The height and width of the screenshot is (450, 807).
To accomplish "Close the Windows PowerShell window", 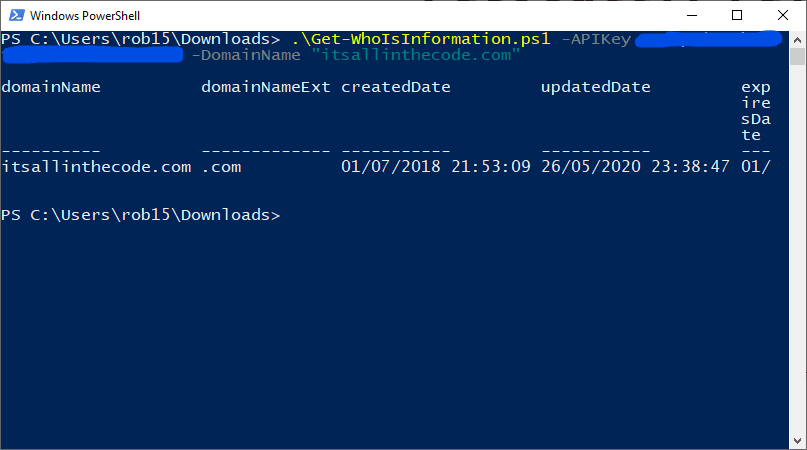I will (x=783, y=16).
